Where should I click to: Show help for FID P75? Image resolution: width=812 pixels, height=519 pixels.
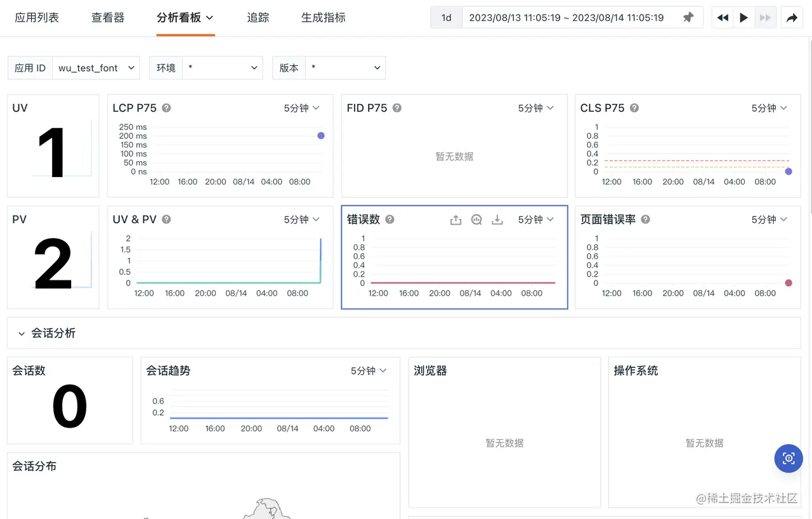(x=397, y=108)
